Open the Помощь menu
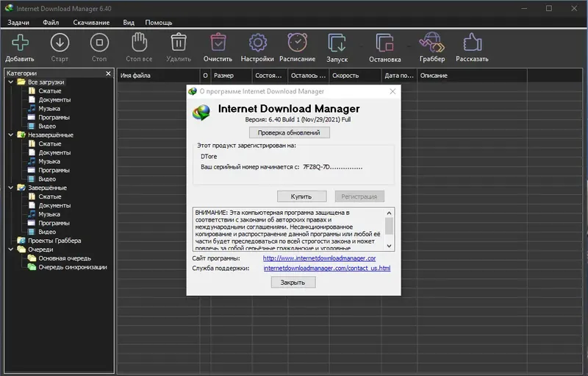Screen dimensions: 588x376 pos(159,23)
